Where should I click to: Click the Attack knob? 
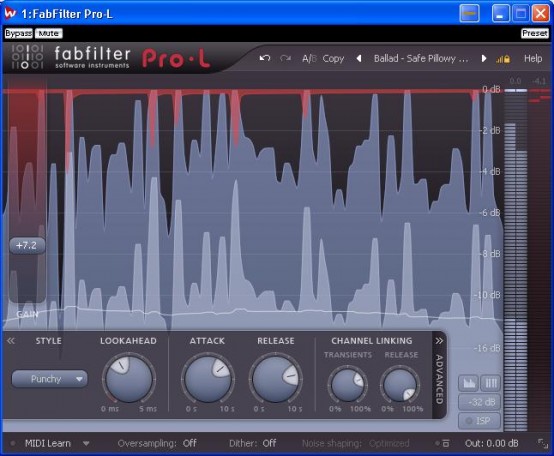(x=208, y=378)
